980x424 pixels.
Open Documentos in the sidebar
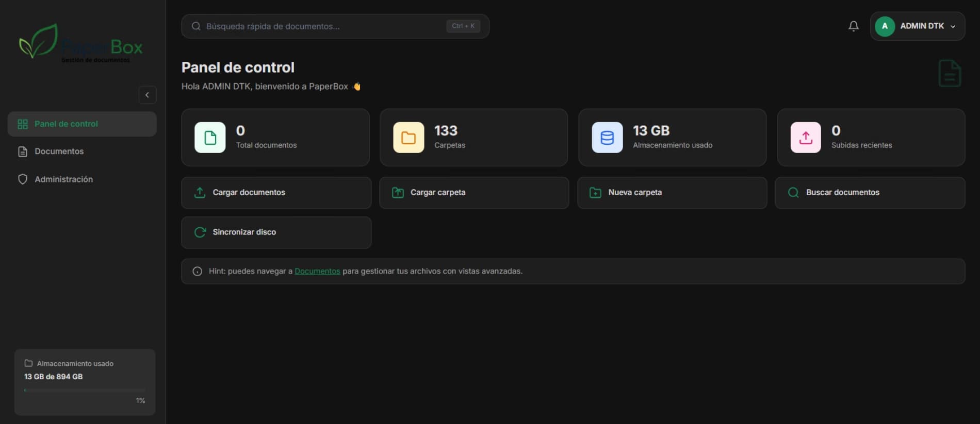[x=82, y=151]
